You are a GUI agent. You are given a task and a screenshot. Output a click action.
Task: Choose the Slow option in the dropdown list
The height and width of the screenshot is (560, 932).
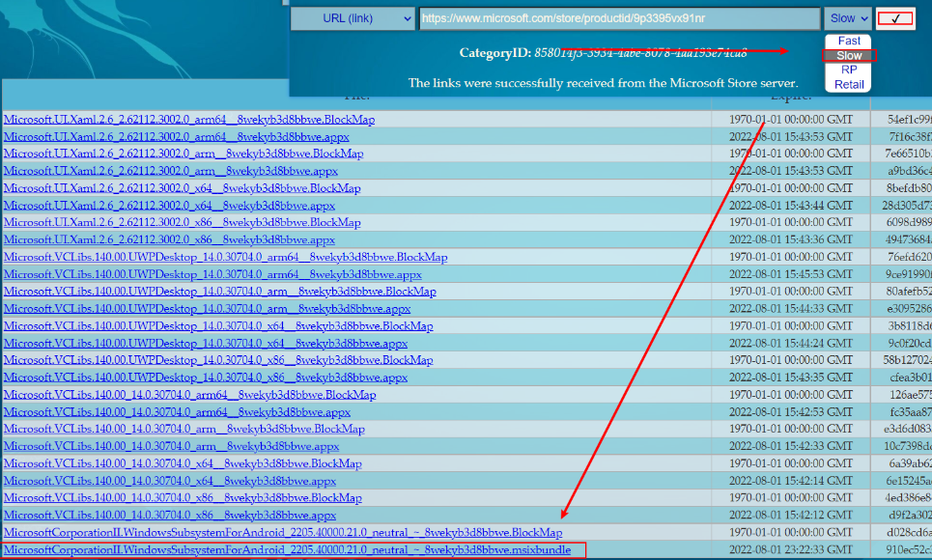click(x=848, y=55)
